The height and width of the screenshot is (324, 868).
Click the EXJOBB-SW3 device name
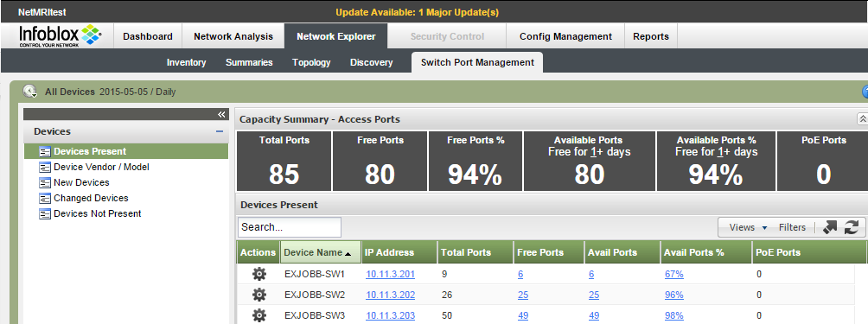click(x=315, y=316)
